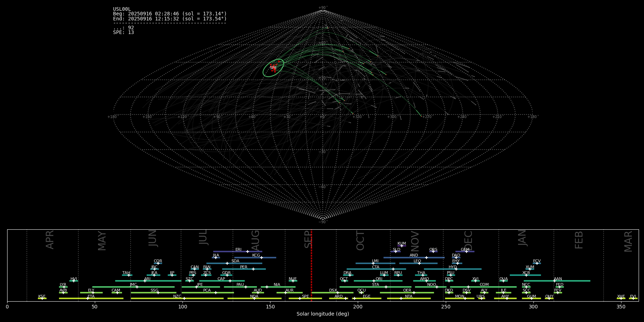Select the KUM shower label
The height and width of the screenshot is (322, 644).
pyautogui.click(x=402, y=244)
